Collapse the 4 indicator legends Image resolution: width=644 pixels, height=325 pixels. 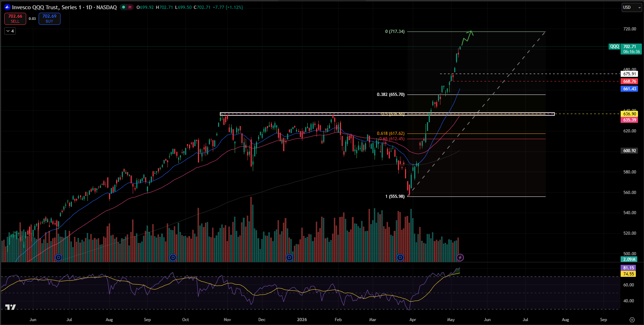(x=10, y=31)
